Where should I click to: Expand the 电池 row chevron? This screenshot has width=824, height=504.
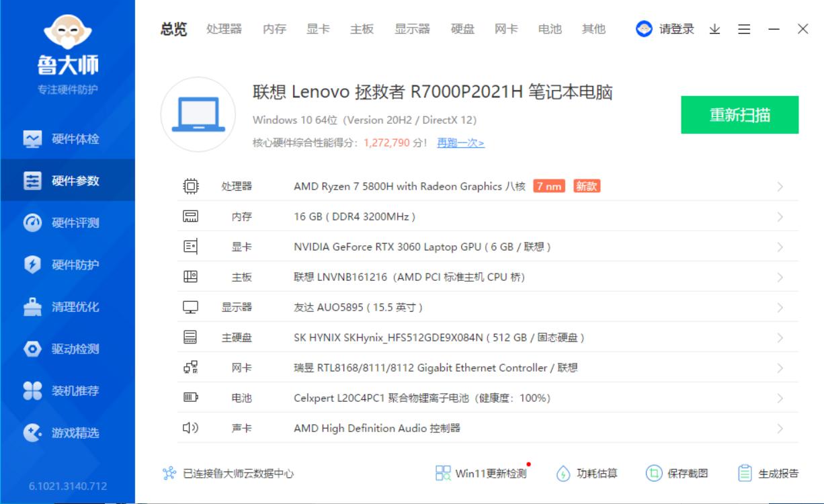click(780, 398)
